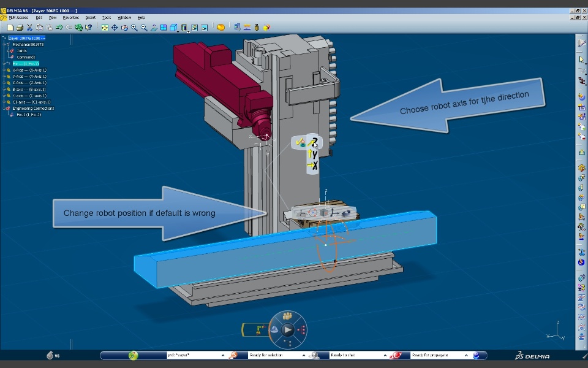Click the dots icon at the compass bottom
588x368 pixels.
[x=288, y=343]
